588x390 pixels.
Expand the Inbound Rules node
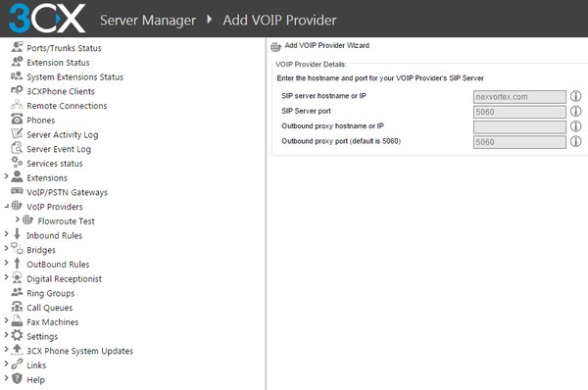click(6, 233)
